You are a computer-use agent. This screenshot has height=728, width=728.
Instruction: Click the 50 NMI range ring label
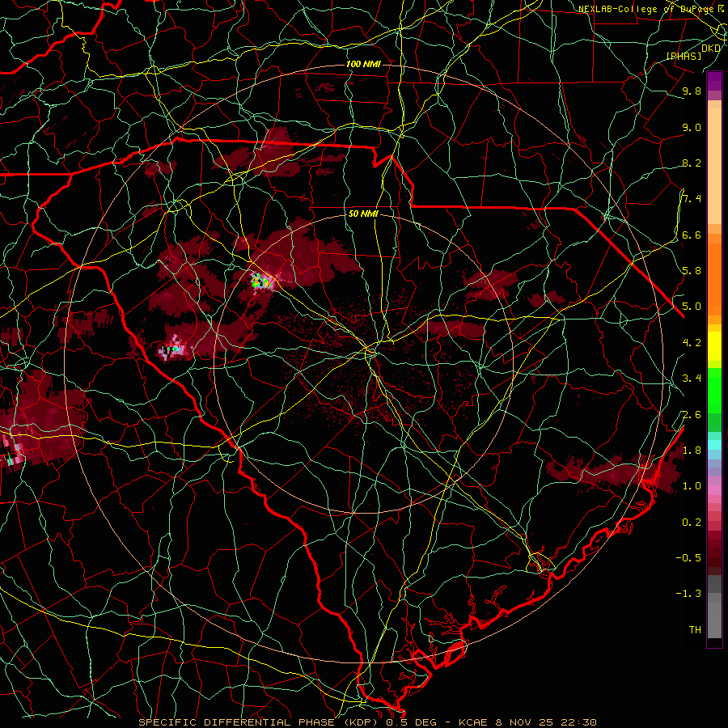point(363,214)
